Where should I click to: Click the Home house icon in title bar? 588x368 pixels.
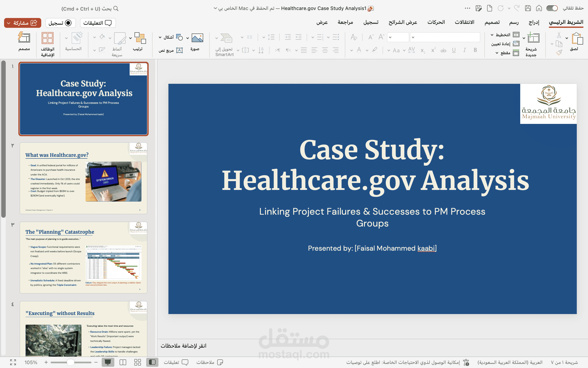point(539,8)
